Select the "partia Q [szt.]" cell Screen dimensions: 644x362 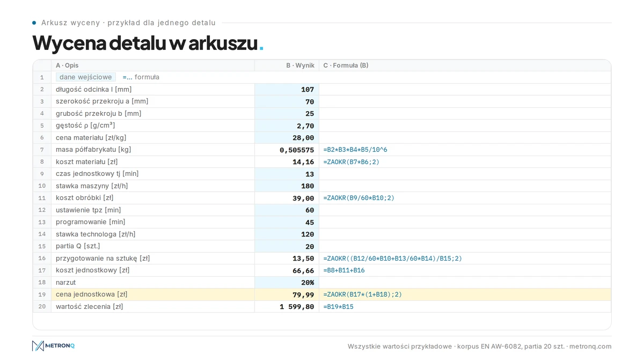tap(153, 246)
